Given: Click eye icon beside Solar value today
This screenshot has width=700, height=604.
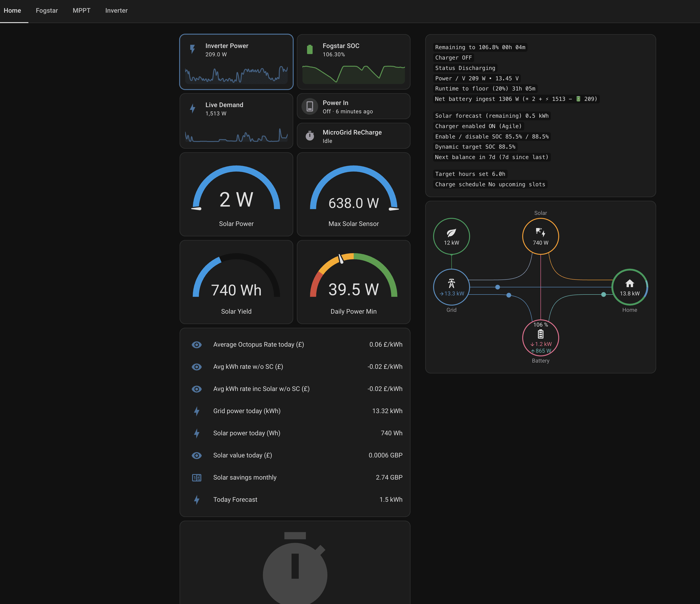Looking at the screenshot, I should [197, 455].
